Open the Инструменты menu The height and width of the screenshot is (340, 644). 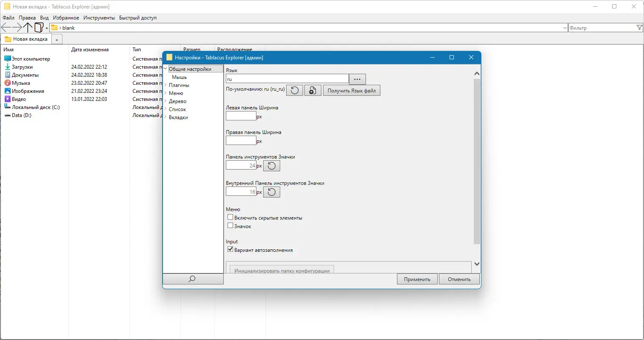tap(99, 18)
